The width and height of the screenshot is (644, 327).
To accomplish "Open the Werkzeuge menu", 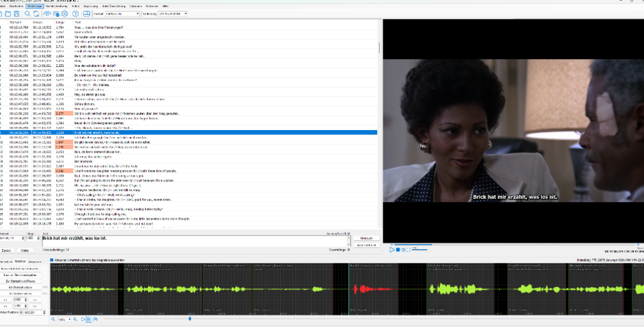I will click(x=35, y=6).
